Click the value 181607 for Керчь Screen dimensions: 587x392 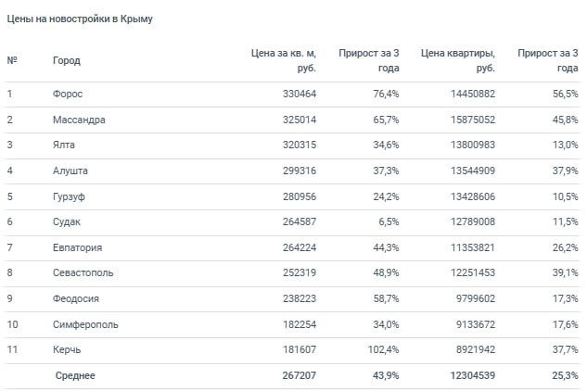(300, 349)
